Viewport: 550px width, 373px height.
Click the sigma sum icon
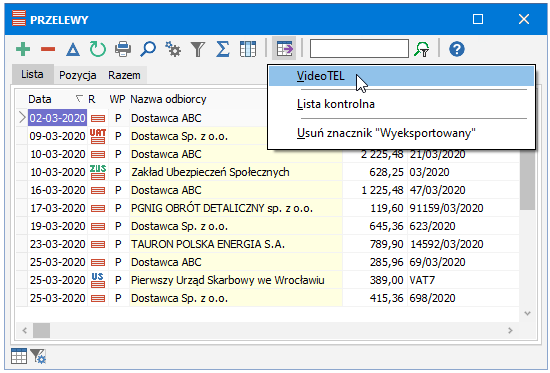coord(223,49)
